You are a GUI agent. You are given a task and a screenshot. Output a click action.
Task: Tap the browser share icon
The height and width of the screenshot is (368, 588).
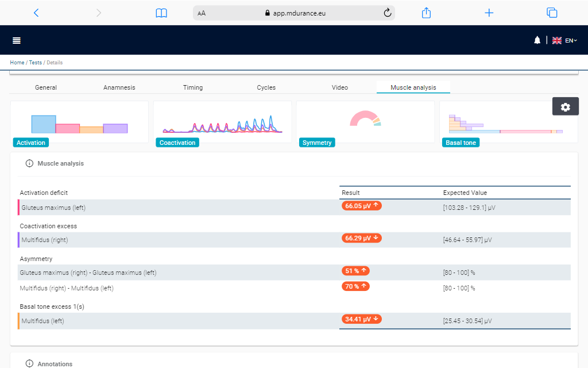(426, 13)
